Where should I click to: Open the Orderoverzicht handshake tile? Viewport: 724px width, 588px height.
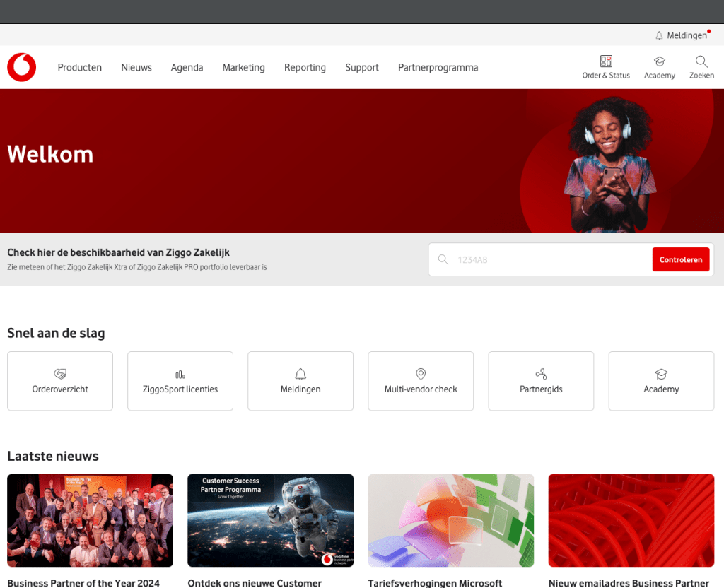[x=60, y=381]
